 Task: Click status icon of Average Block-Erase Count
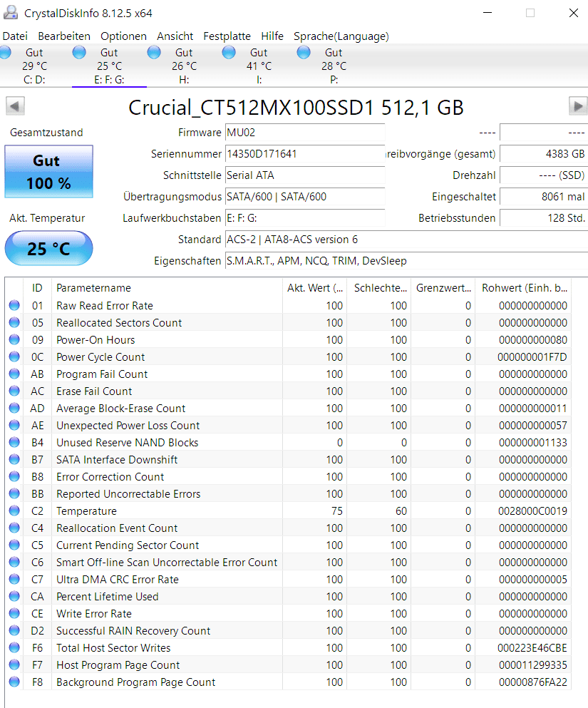(x=14, y=408)
